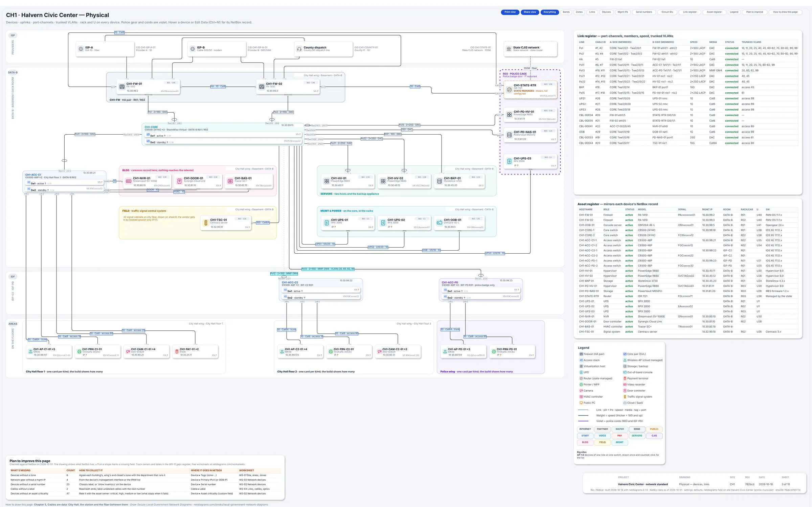The image size is (812, 507).
Task: Switch to Share view
Action: pos(530,12)
